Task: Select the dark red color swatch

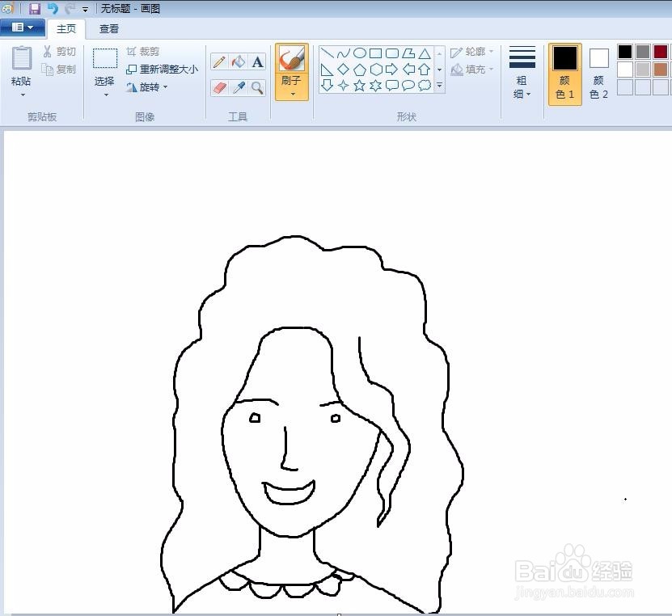Action: click(x=660, y=51)
